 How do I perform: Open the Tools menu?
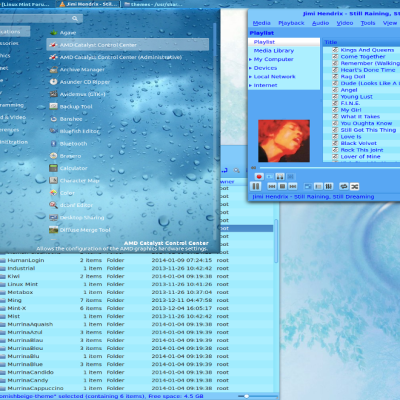[x=368, y=23]
